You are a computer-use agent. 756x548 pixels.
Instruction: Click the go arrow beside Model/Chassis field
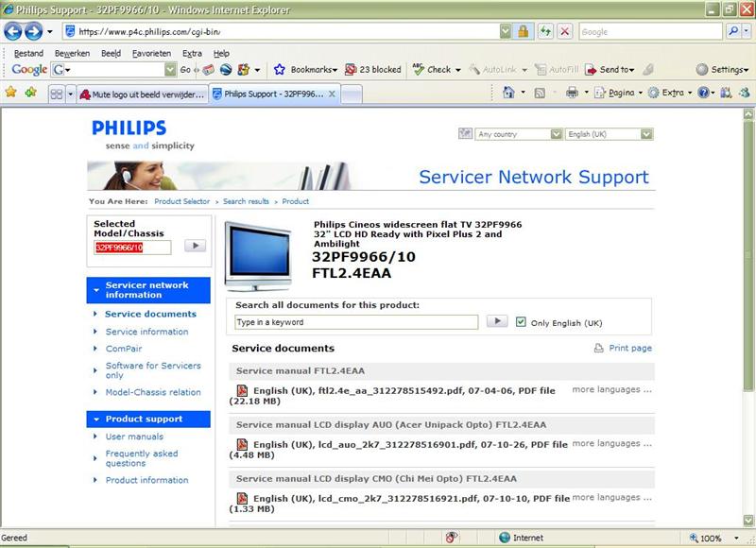(196, 246)
